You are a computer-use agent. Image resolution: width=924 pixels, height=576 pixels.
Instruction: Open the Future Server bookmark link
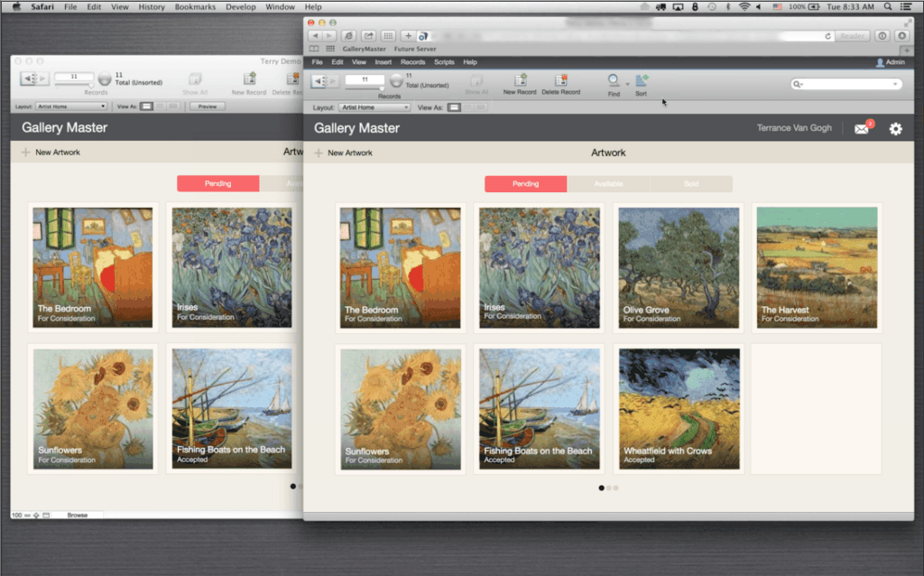[415, 49]
